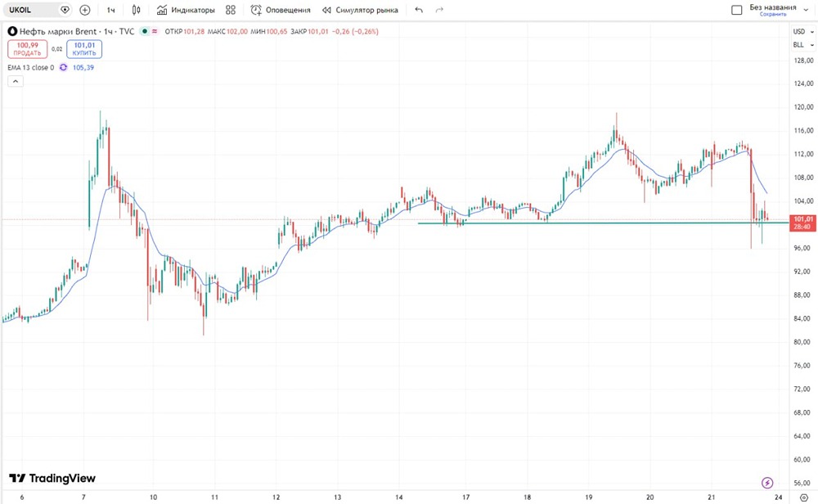Click the red ПРОДАТЬ sell button

(x=27, y=49)
